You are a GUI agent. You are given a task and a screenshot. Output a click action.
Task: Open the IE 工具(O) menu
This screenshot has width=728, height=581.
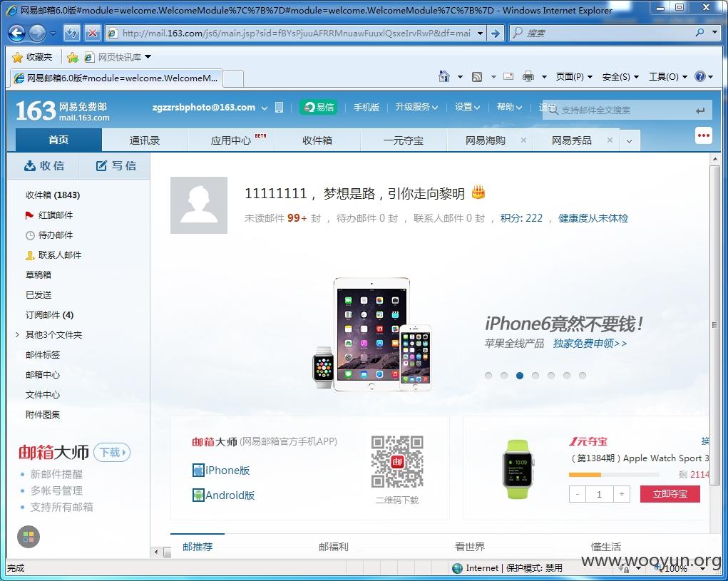click(667, 76)
